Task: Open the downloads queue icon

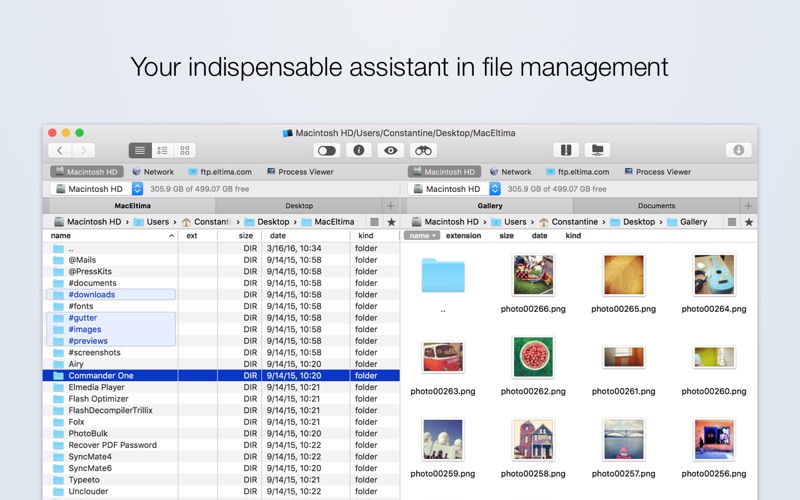Action: [x=738, y=150]
